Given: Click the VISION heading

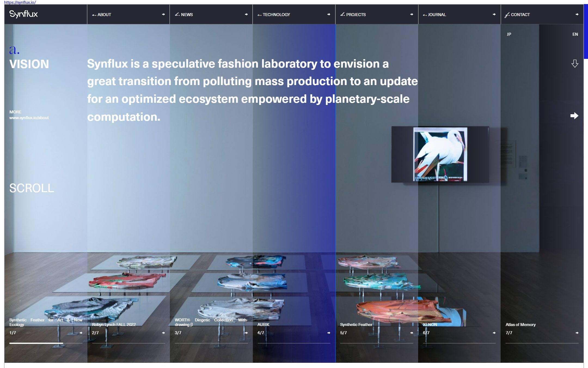Looking at the screenshot, I should [29, 64].
